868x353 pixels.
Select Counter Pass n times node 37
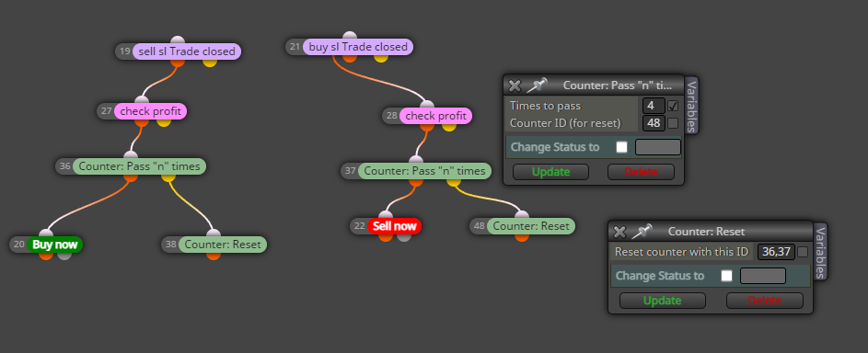pos(424,171)
